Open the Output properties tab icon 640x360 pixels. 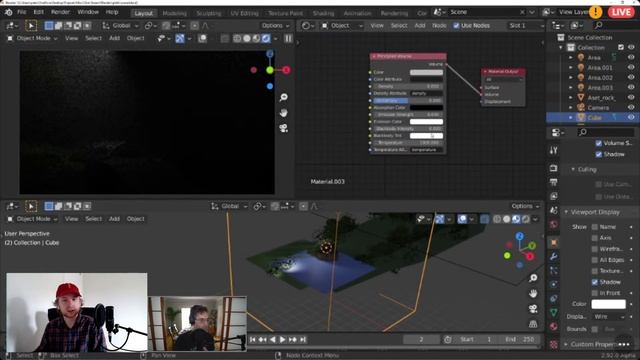pos(553,182)
